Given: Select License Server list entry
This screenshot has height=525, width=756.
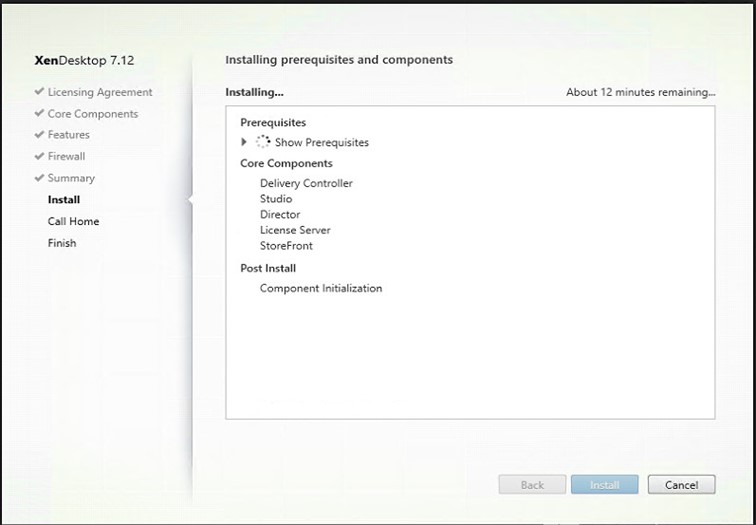Looking at the screenshot, I should (295, 230).
